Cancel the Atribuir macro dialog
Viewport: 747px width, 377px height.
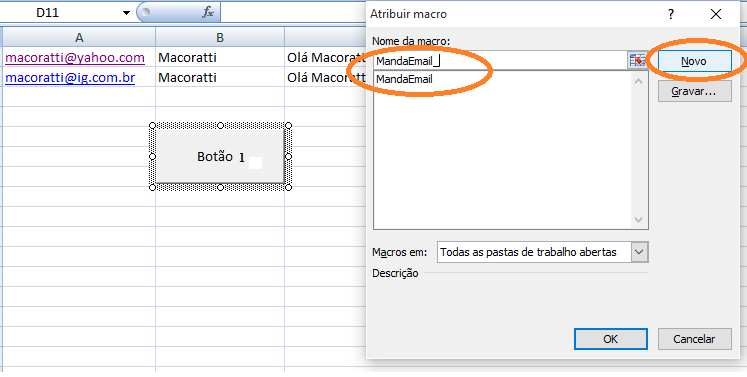[694, 339]
